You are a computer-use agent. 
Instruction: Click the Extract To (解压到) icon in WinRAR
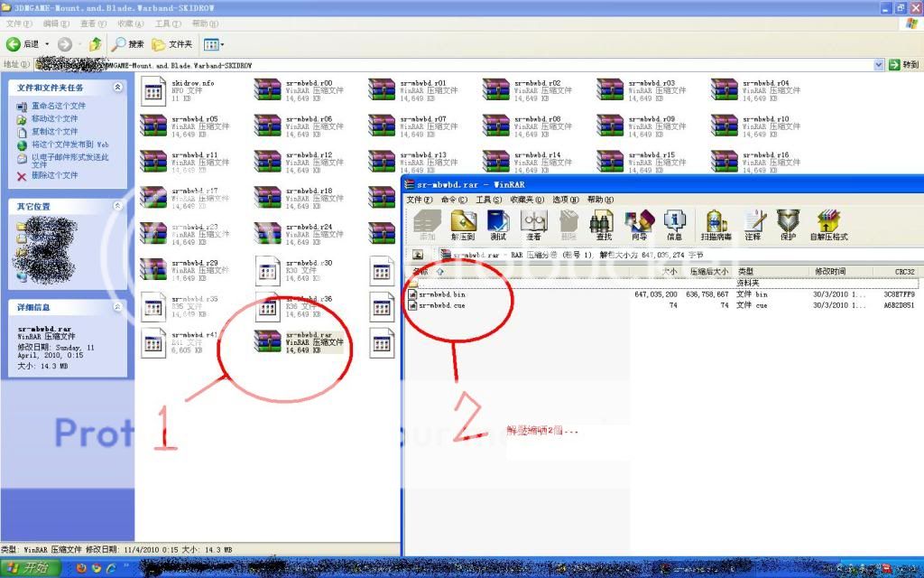tap(463, 224)
